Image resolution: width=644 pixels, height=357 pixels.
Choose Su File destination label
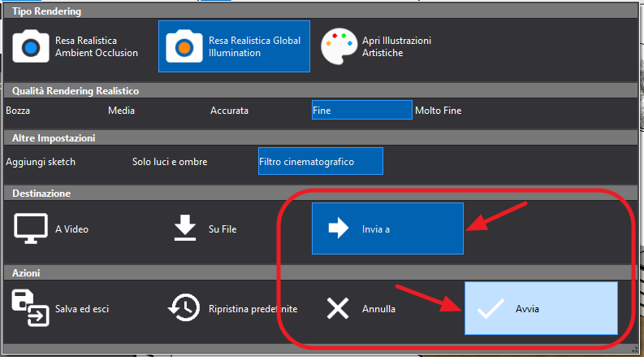click(223, 229)
